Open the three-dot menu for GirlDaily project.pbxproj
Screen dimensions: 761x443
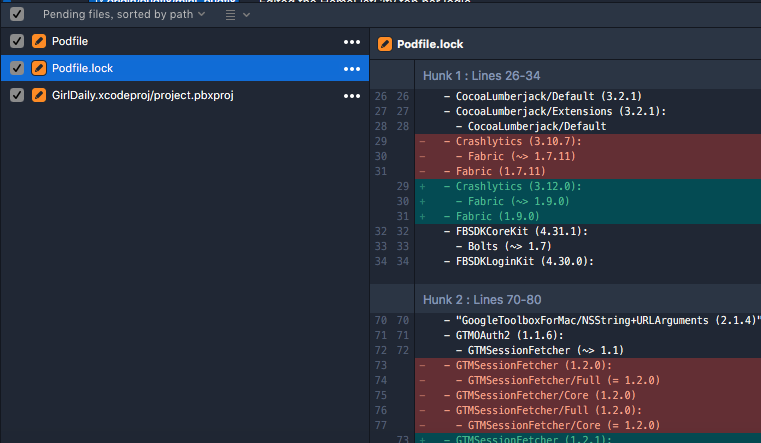[x=352, y=96]
